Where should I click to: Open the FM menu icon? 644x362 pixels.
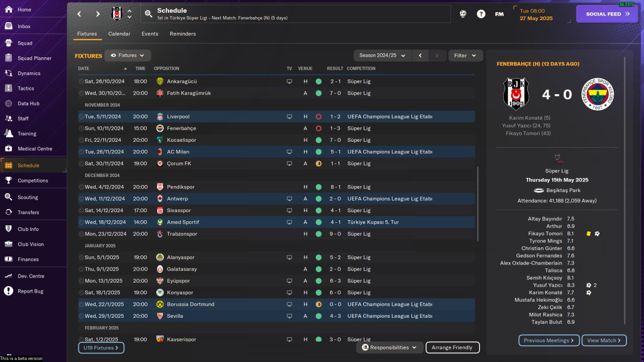pos(499,14)
